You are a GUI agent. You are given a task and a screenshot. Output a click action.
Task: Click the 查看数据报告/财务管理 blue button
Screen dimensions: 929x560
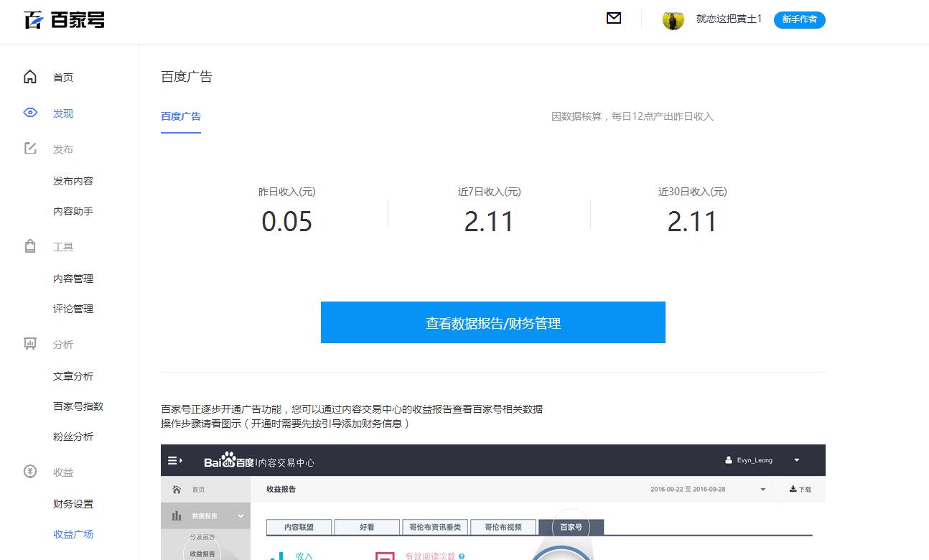[x=492, y=322]
